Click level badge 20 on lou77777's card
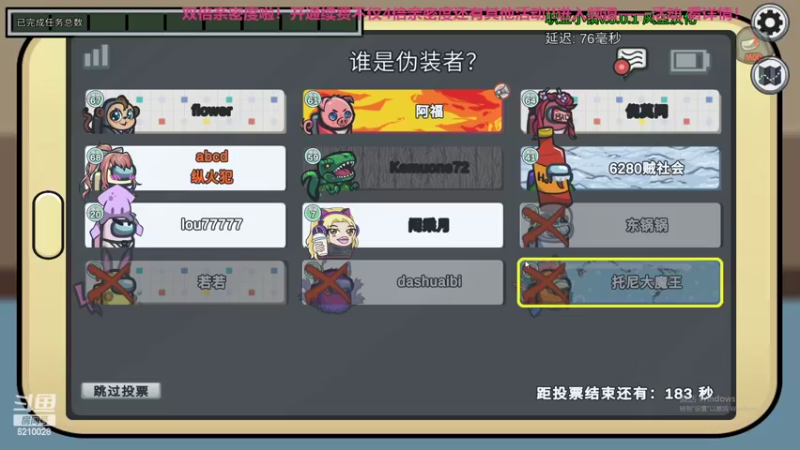Viewport: 800px width, 450px height. point(95,213)
